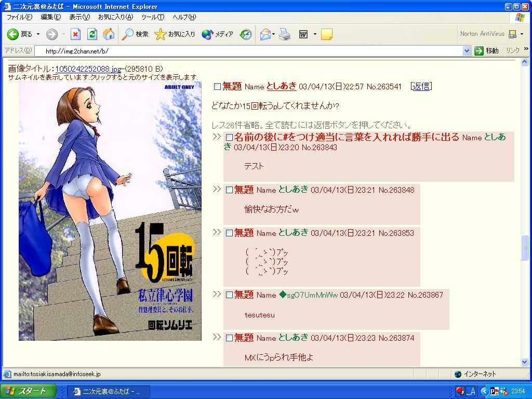Open the Favorites (お気に入り) star button
This screenshot has width=532, height=399.
[175, 34]
